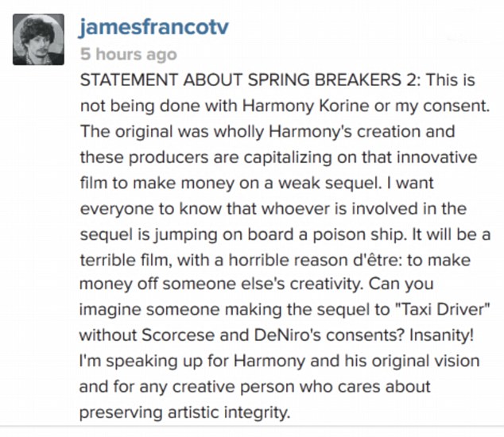Click the word "Insanity!" in the comment
504x437 pixels.
coord(441,335)
